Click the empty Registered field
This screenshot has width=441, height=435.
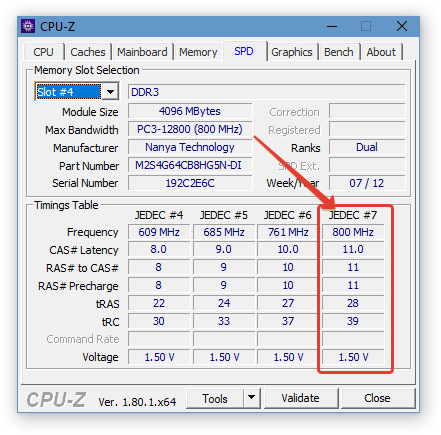[x=367, y=129]
